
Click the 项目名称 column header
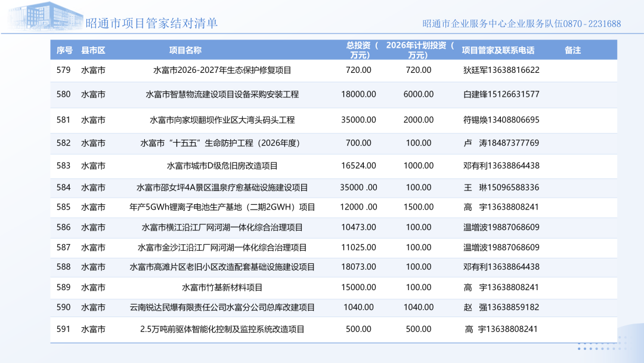pos(185,50)
